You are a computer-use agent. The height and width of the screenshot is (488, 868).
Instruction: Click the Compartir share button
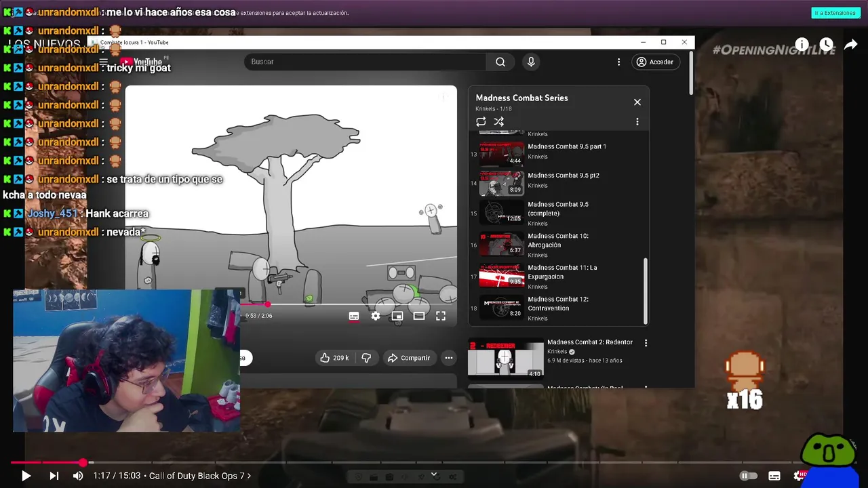click(409, 358)
